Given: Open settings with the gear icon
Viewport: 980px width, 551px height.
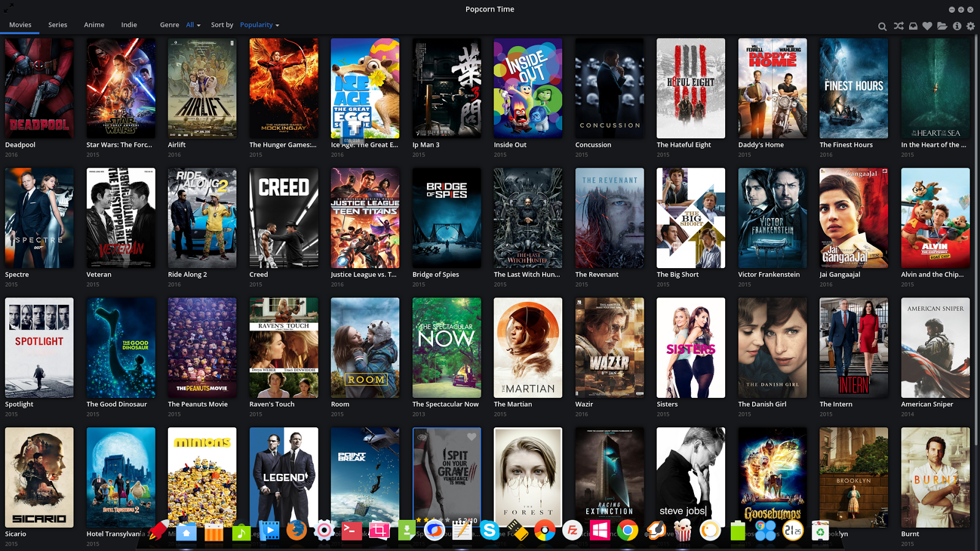Looking at the screenshot, I should pos(971,26).
